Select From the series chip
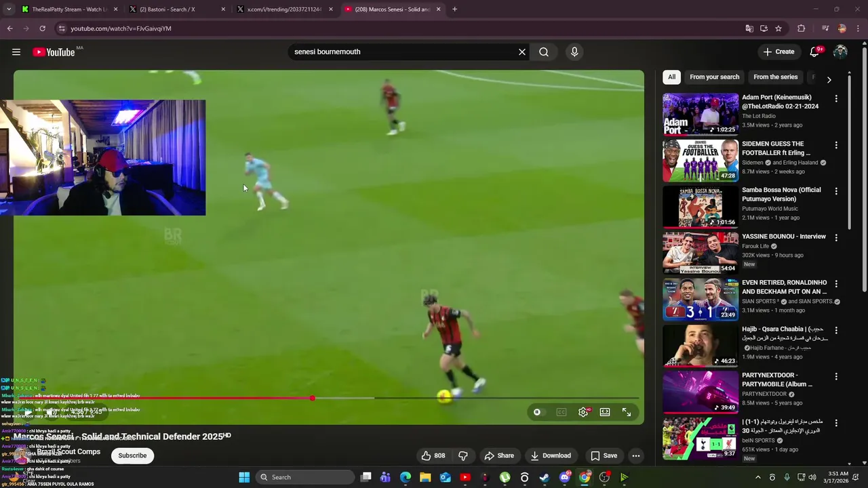Viewport: 868px width, 488px height. tap(776, 77)
